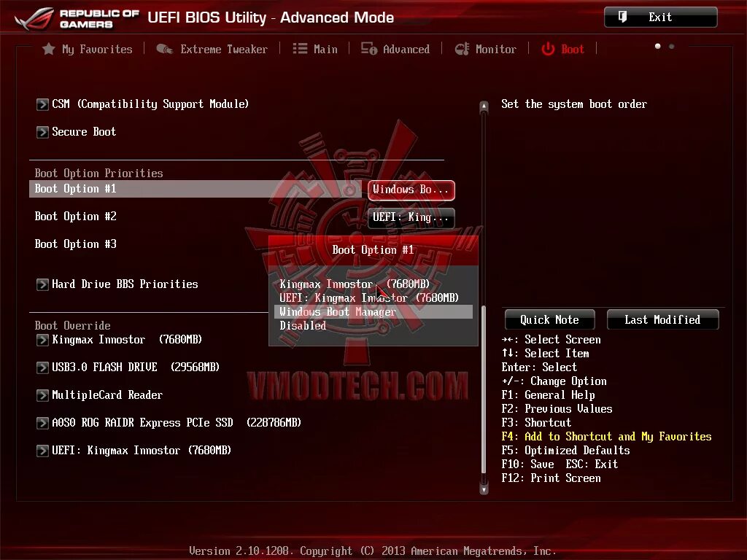Screen dimensions: 747x560
Task: Click the arrow icon beside MultipleCard Reader
Action: pyautogui.click(x=42, y=395)
